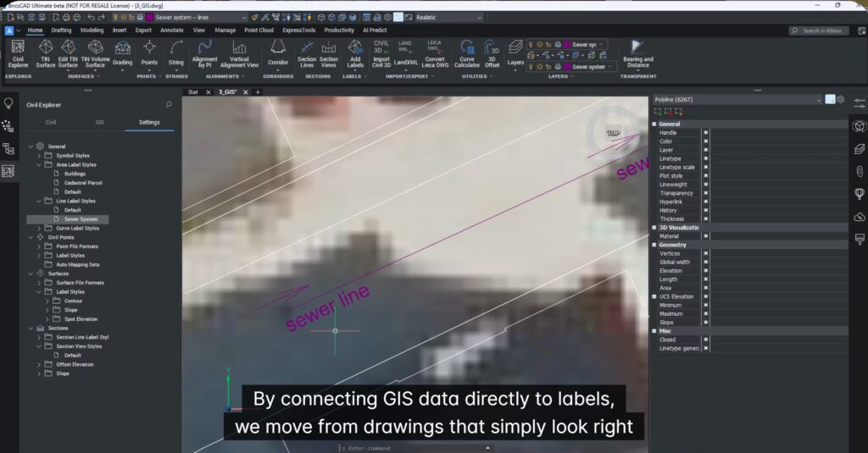Select the Buildings area label style
The image size is (868, 453).
point(75,174)
